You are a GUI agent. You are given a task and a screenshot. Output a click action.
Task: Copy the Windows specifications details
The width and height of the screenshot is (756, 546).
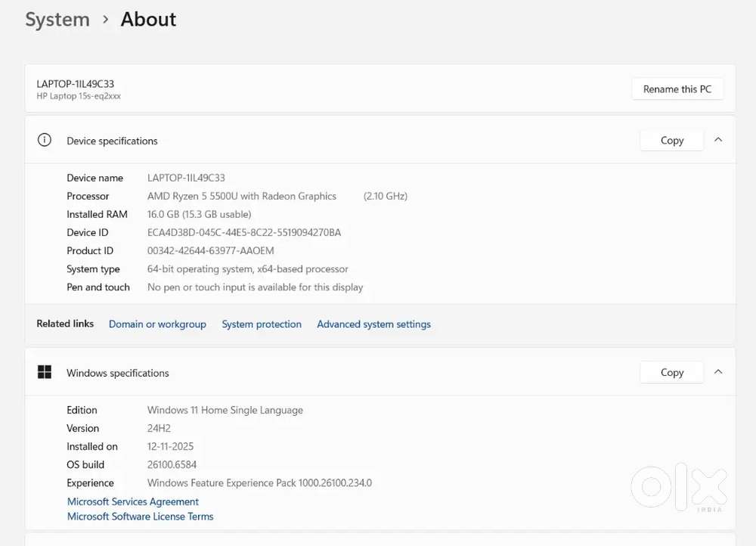click(x=671, y=373)
